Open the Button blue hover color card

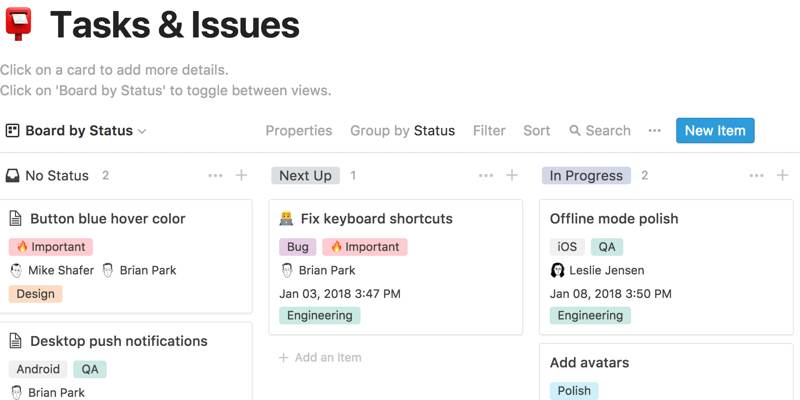pyautogui.click(x=126, y=256)
